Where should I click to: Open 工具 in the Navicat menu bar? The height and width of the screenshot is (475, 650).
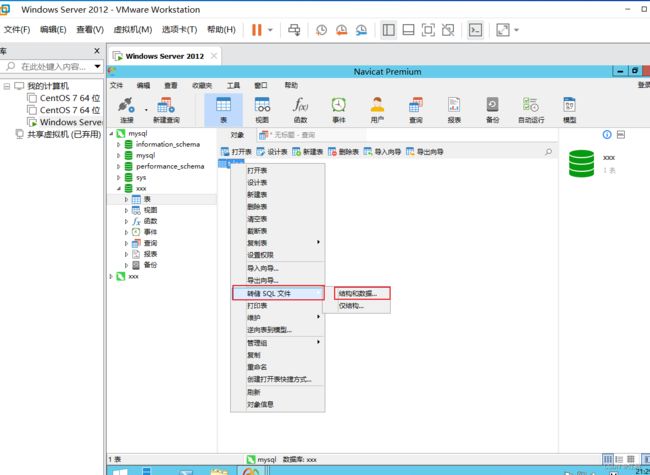pos(233,85)
